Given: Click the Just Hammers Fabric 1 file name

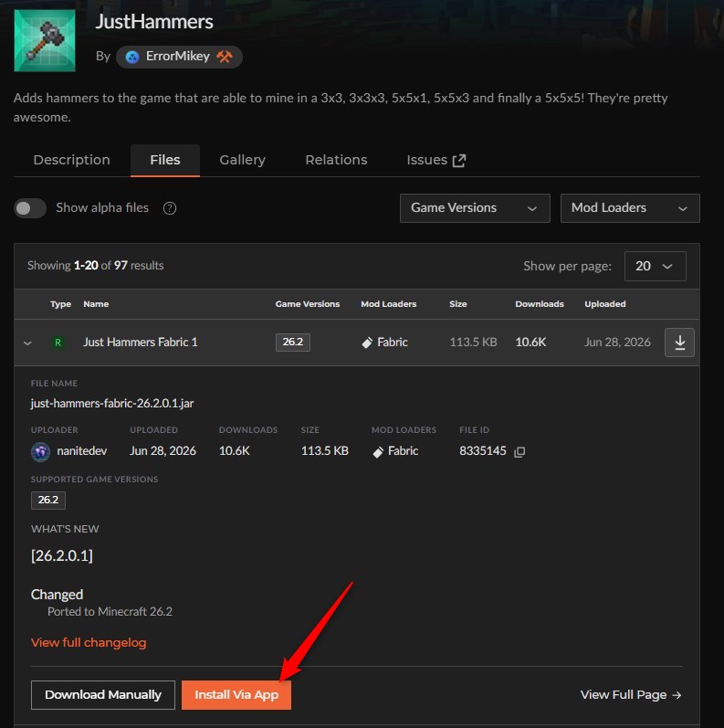Looking at the screenshot, I should point(141,343).
